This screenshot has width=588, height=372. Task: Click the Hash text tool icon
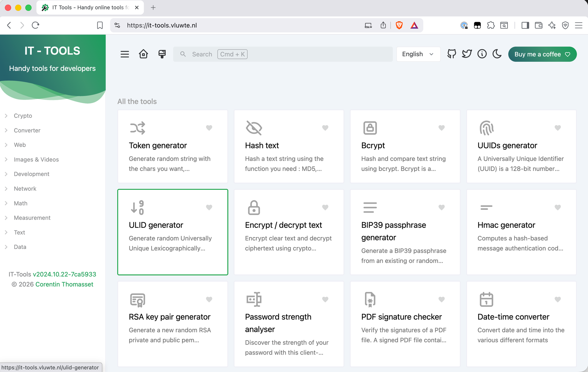[x=253, y=128]
